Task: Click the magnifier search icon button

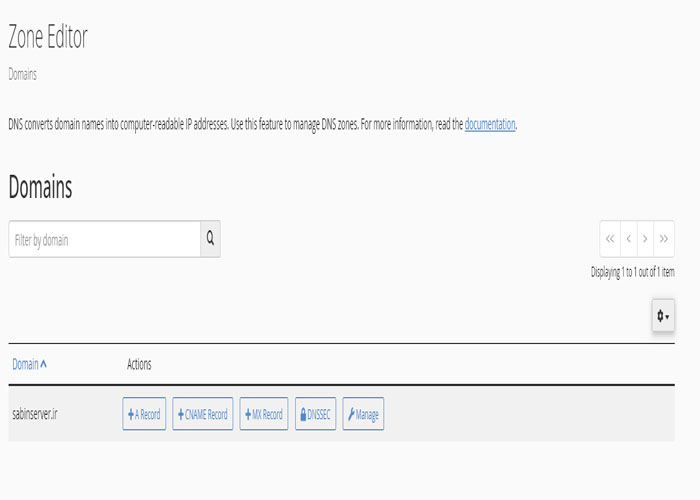Action: click(x=210, y=239)
